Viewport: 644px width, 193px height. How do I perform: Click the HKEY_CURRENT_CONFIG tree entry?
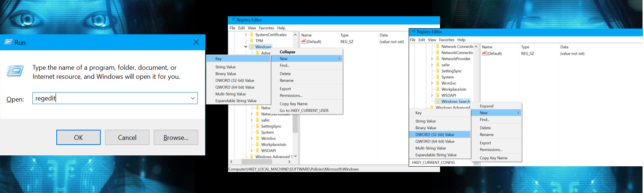[x=433, y=163]
